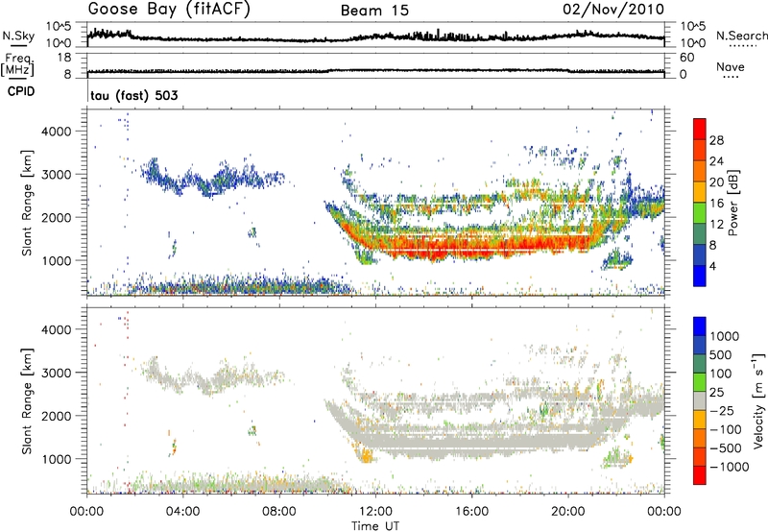Click the 'Velocity [m s-1]' colorbar title
The width and height of the screenshot is (768, 532).
point(758,400)
